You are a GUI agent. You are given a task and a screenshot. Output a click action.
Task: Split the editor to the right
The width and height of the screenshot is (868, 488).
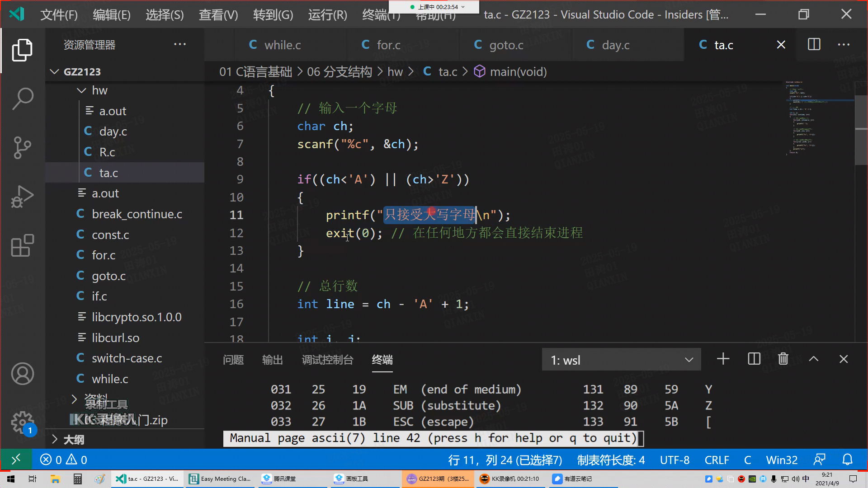(814, 45)
